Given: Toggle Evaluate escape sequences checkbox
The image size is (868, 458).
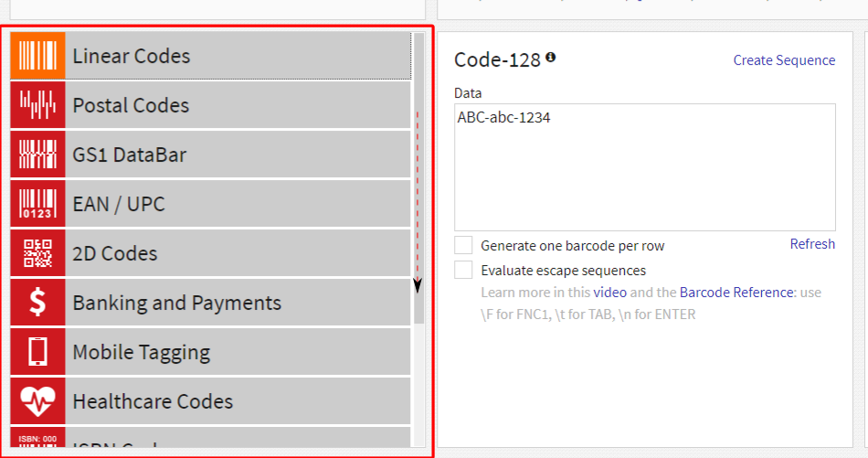Looking at the screenshot, I should [464, 271].
